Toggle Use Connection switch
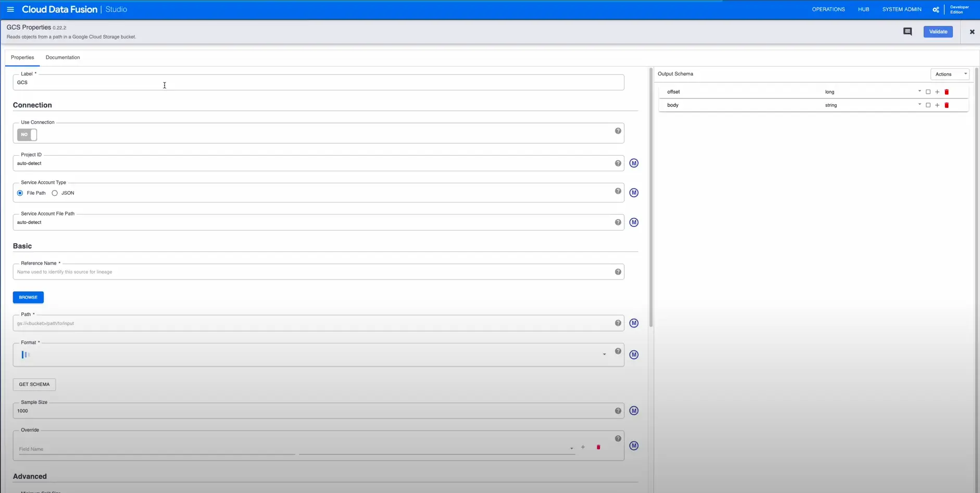Image resolution: width=980 pixels, height=493 pixels. click(x=27, y=135)
